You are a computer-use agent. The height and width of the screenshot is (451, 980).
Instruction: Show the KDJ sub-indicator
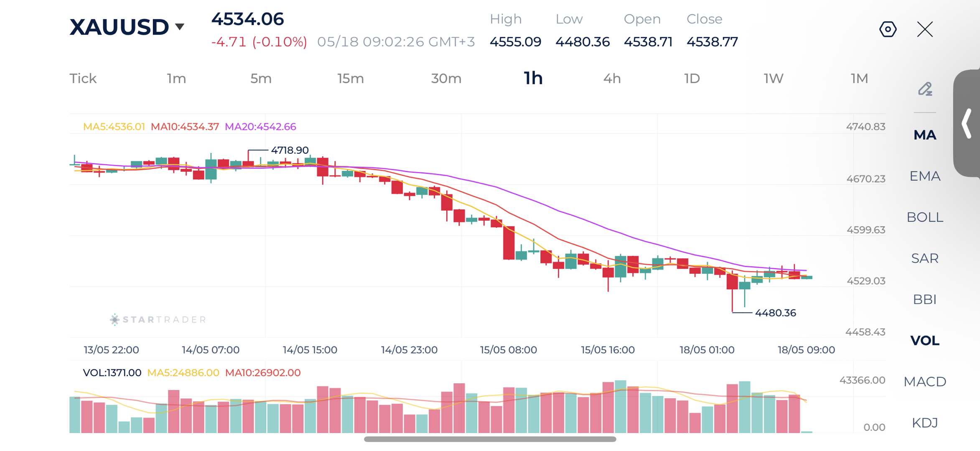925,423
